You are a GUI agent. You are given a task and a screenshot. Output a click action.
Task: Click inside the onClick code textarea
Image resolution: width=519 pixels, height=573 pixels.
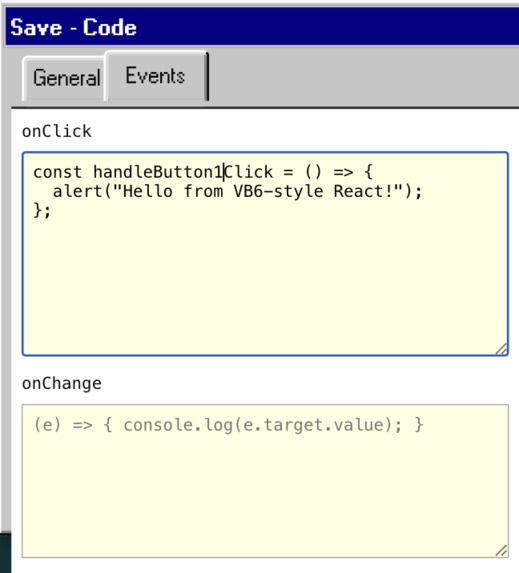tap(265, 254)
